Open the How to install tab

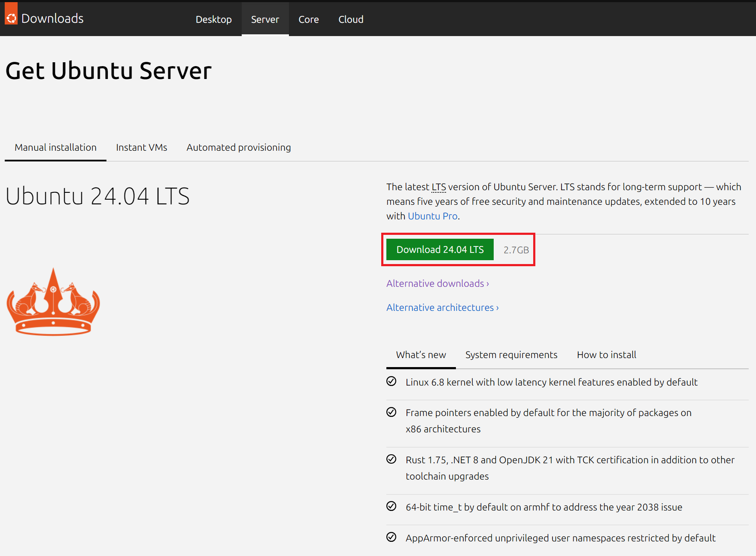[x=607, y=355]
